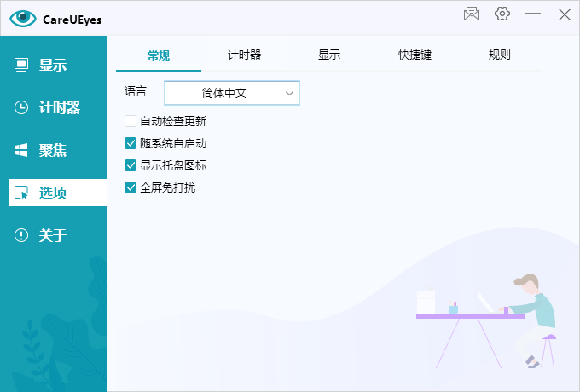Uncheck the 随系统自启动 checkbox
This screenshot has height=392, width=580.
[x=130, y=143]
